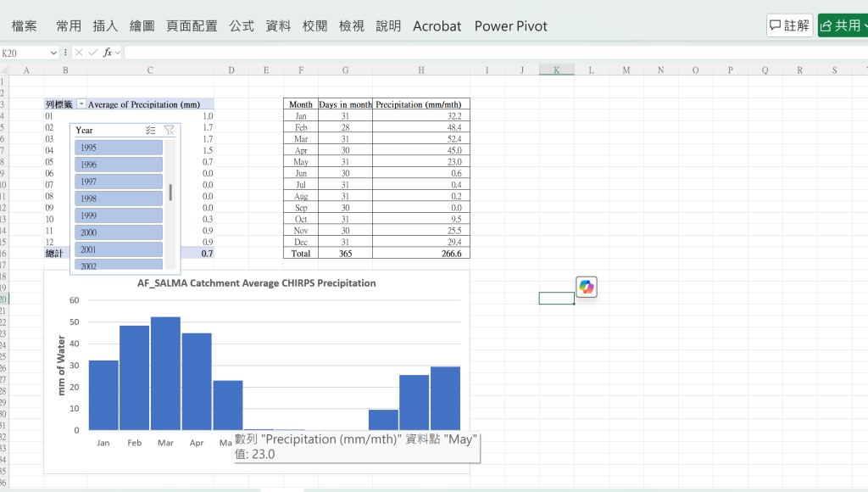Select column C header
Viewport: 868px width, 492px height.
(150, 70)
